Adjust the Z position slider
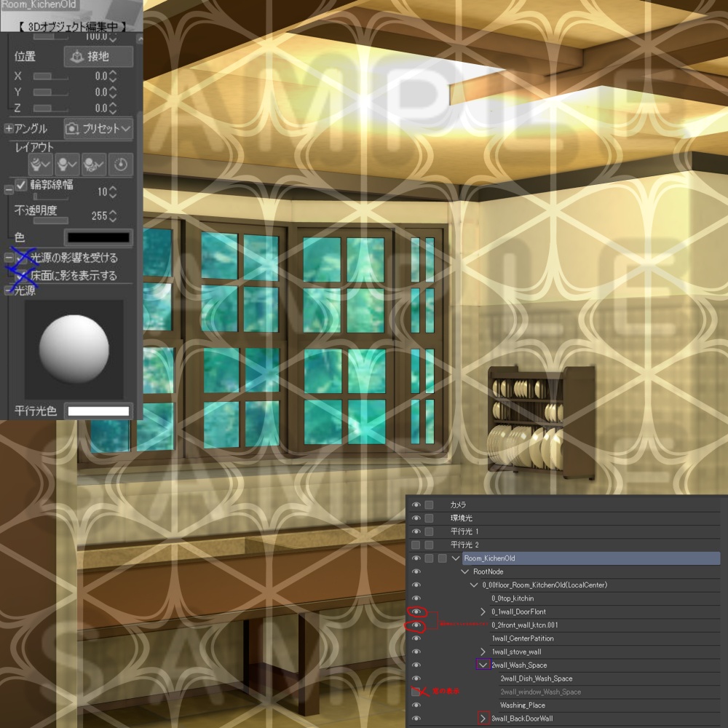Image resolution: width=728 pixels, height=728 pixels. pyautogui.click(x=51, y=108)
